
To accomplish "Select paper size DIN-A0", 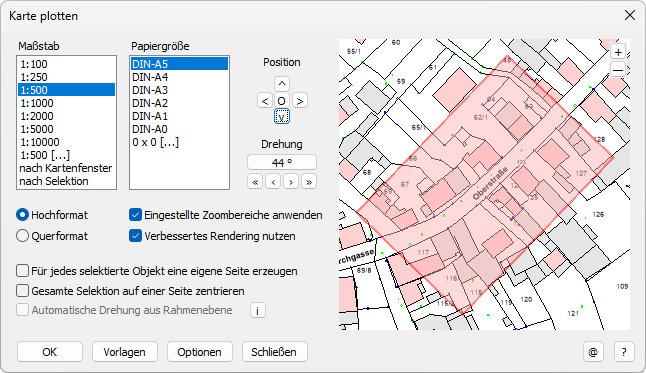I will (x=179, y=129).
